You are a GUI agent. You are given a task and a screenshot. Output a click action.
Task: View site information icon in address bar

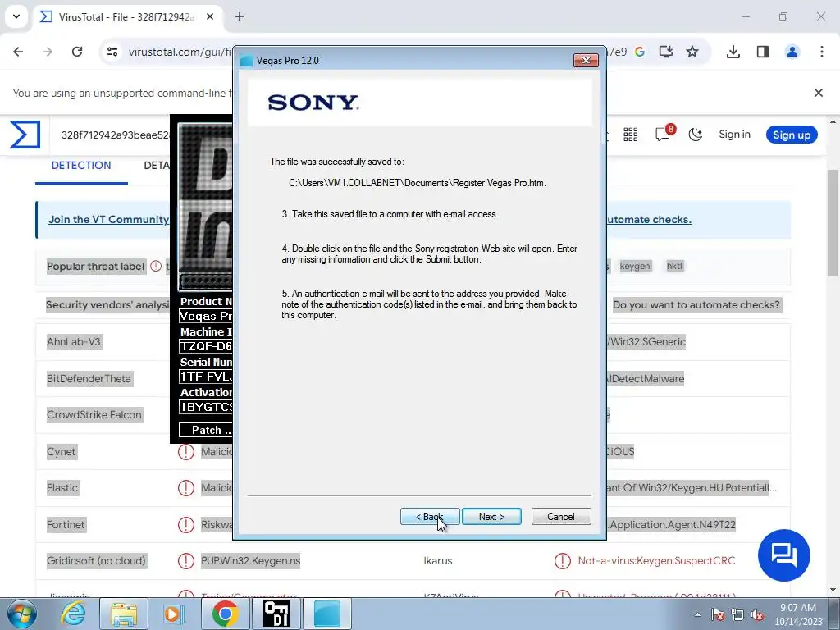click(x=112, y=52)
